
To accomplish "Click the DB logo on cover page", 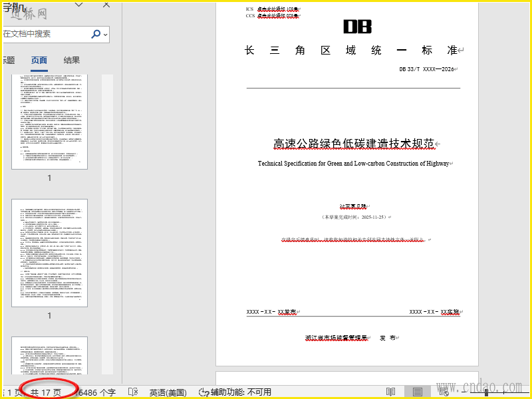I will tap(358, 27).
